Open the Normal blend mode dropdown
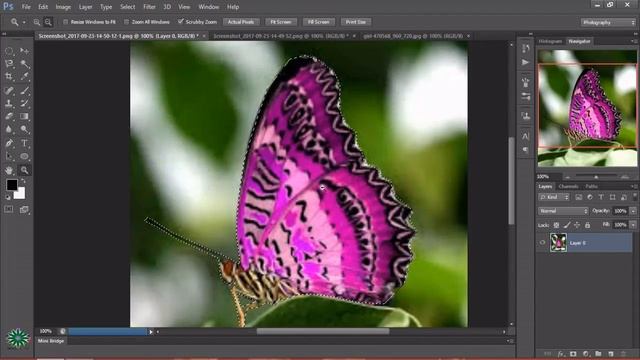 [x=563, y=211]
